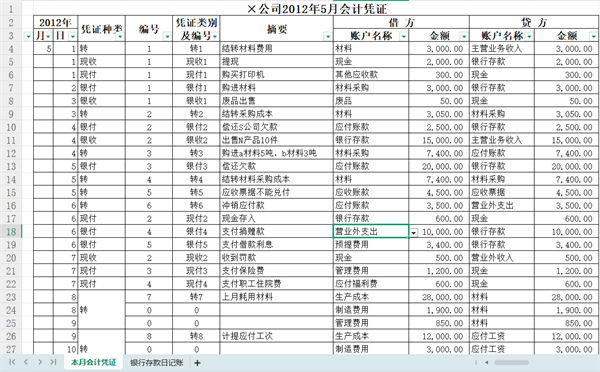Go to first sheet navigation arrow

[x=12, y=362]
